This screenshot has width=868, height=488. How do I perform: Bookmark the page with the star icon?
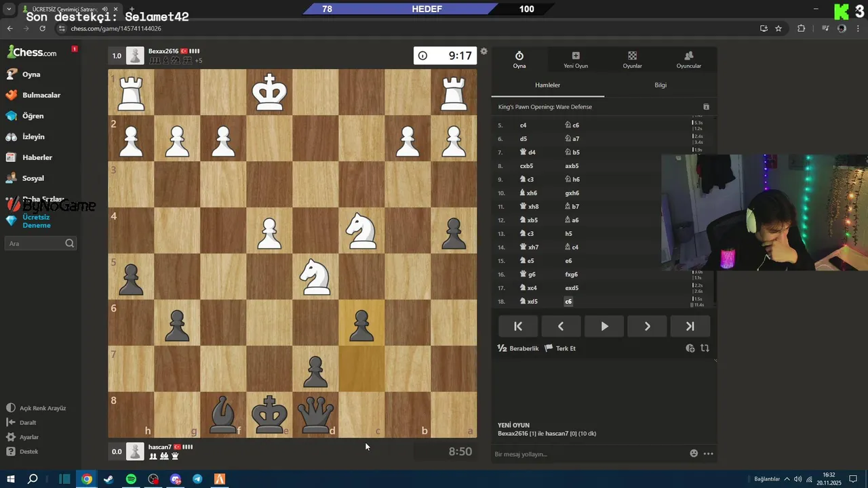tap(778, 28)
